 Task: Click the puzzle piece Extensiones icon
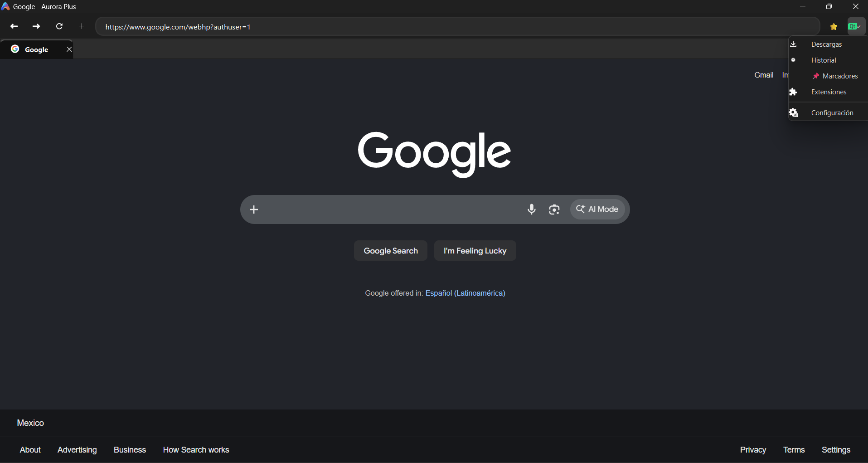793,92
